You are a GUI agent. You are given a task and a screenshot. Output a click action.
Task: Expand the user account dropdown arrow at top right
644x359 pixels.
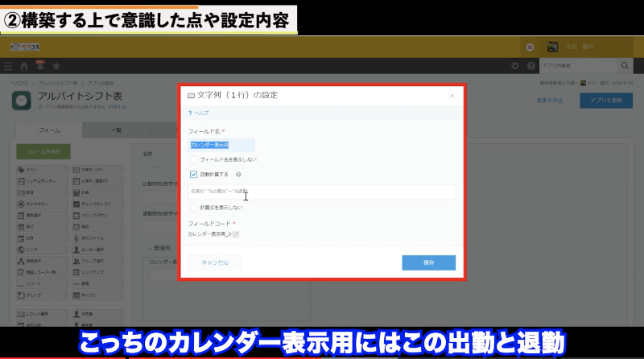pyautogui.click(x=625, y=47)
